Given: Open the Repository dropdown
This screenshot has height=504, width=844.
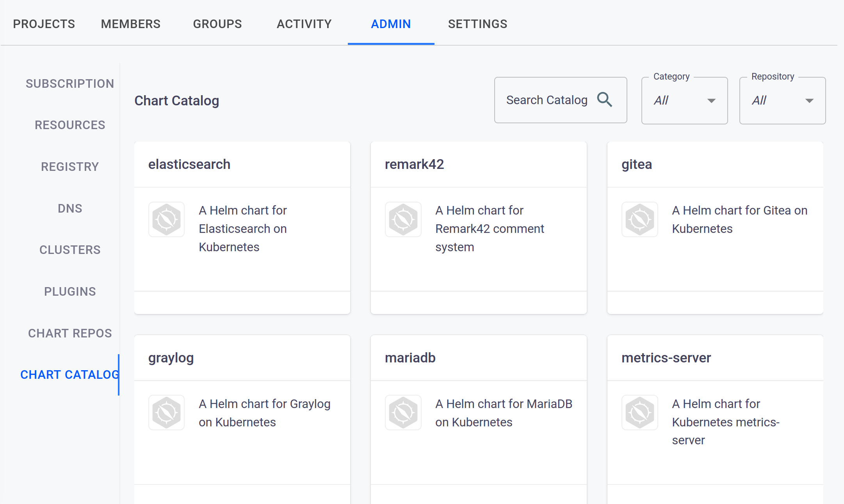Looking at the screenshot, I should pyautogui.click(x=782, y=101).
